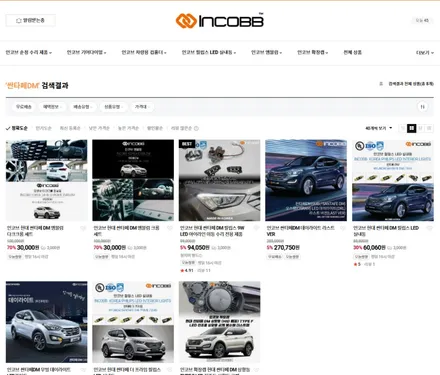Open the 필립스 LED 실내등 blue SUV image
440x375 pixels.
click(x=393, y=180)
